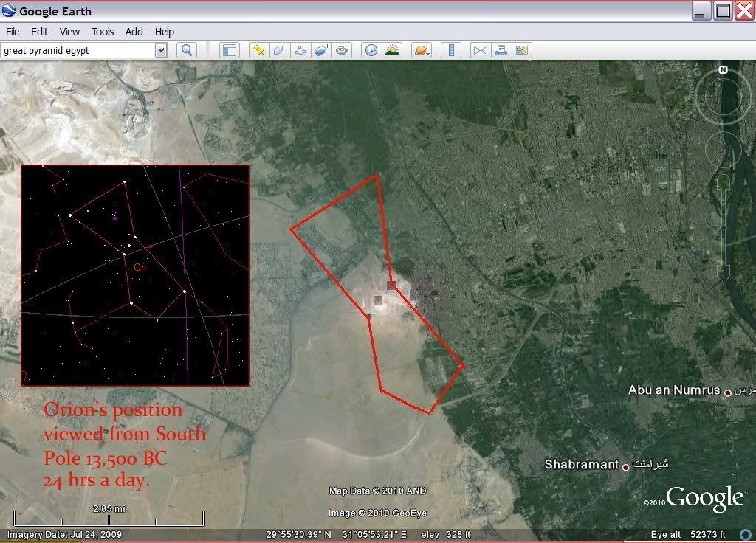Click the Google Earth title bar icon
This screenshot has height=543, width=756.
point(9,10)
